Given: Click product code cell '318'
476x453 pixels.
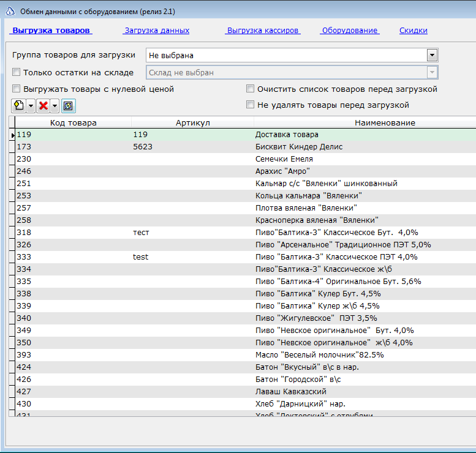Looking at the screenshot, I should 73,233.
